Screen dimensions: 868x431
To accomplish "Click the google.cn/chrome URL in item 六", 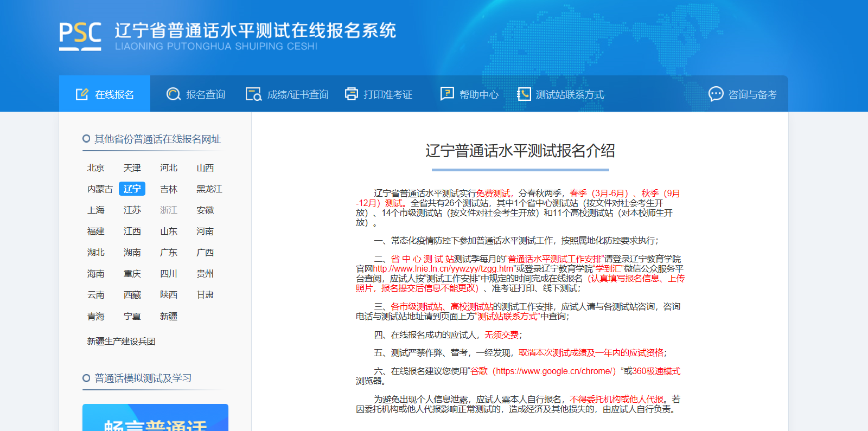I will click(553, 371).
